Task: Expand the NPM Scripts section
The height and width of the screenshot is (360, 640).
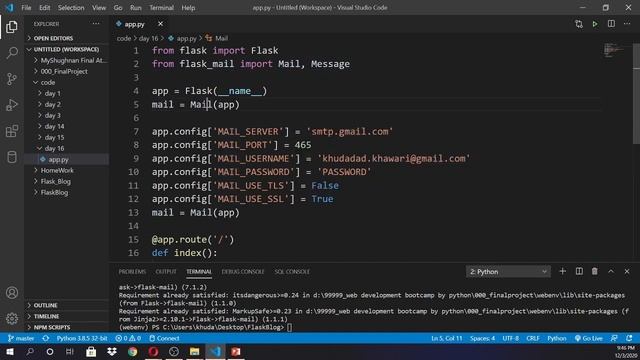Action: [67, 327]
